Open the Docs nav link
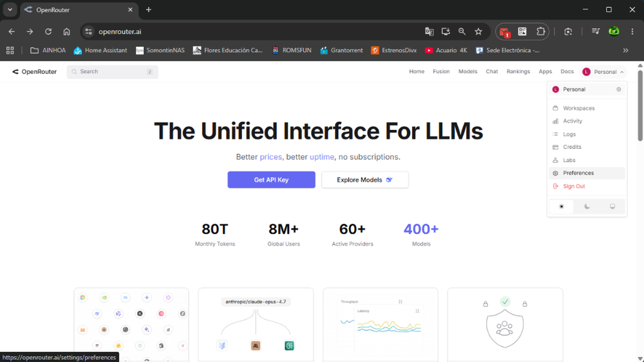 (x=567, y=72)
